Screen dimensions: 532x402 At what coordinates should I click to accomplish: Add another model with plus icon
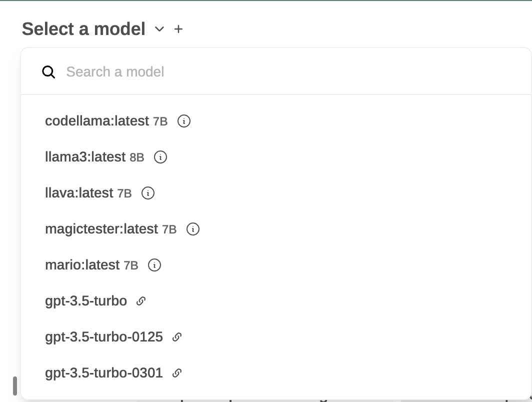click(178, 29)
